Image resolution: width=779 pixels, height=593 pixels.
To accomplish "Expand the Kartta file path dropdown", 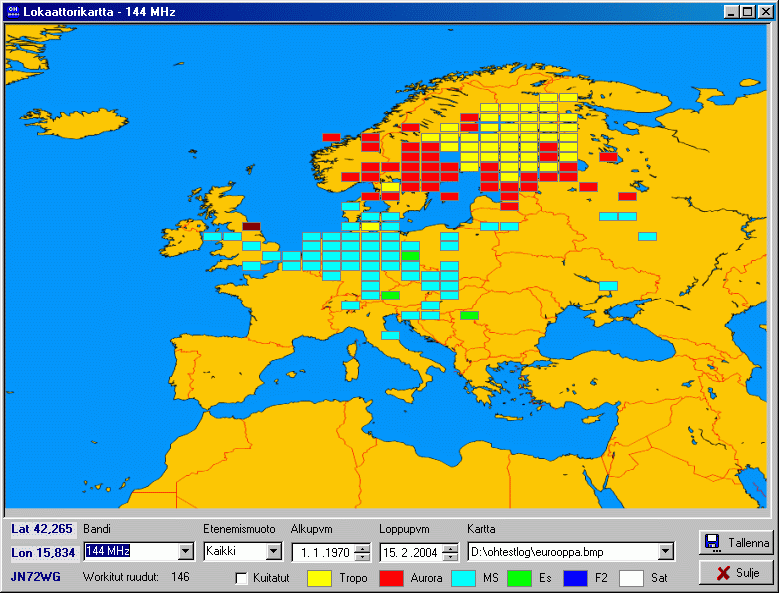I will (666, 551).
